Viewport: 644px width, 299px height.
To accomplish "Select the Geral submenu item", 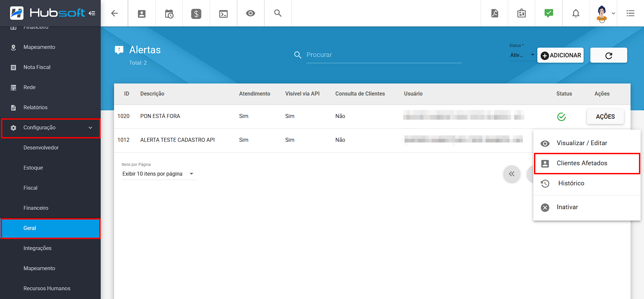I will point(50,228).
